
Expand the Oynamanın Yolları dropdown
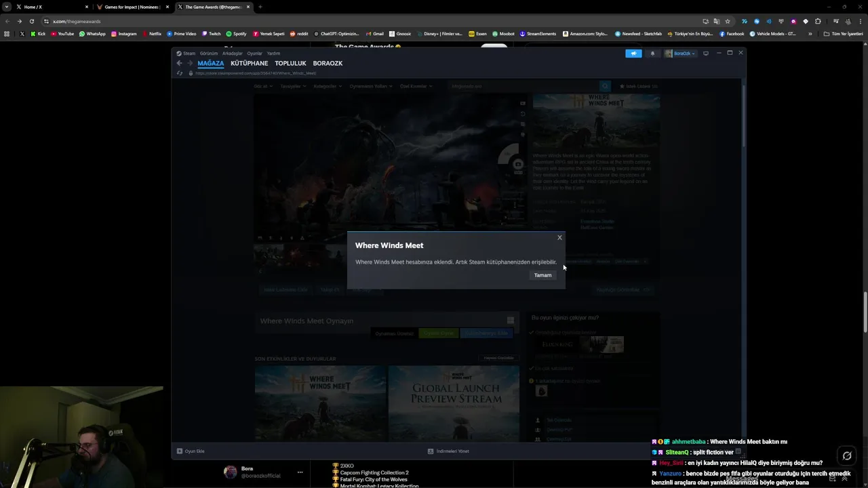click(370, 86)
